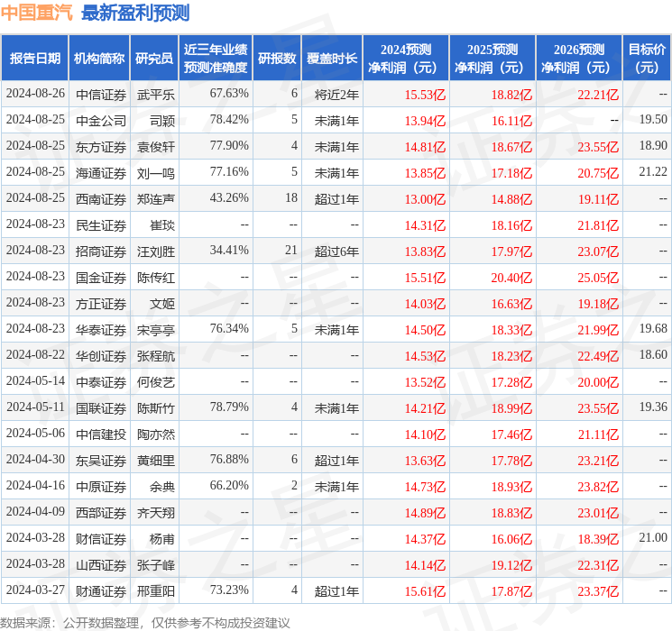The width and height of the screenshot is (672, 631).
Task: Click analyst name 宋亭亭
Action: pyautogui.click(x=155, y=329)
